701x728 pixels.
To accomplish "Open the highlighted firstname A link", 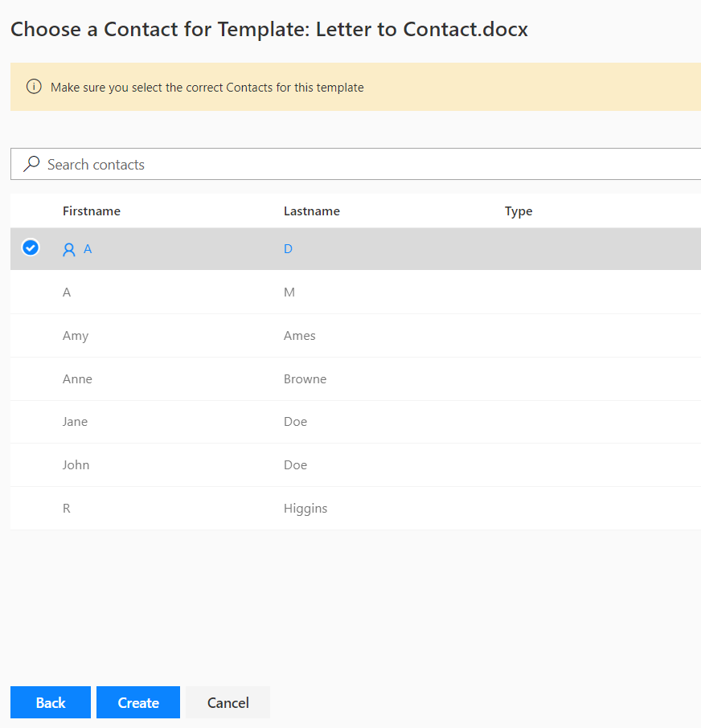I will (88, 249).
